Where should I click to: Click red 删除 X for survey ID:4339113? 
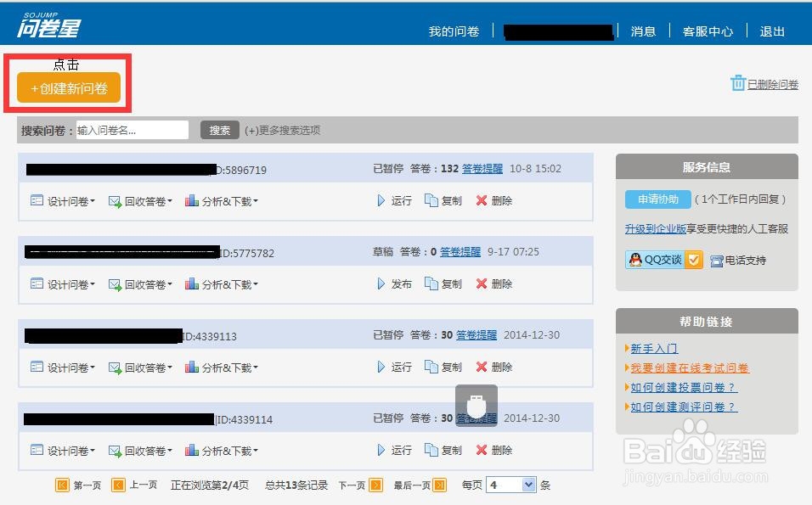[x=482, y=367]
